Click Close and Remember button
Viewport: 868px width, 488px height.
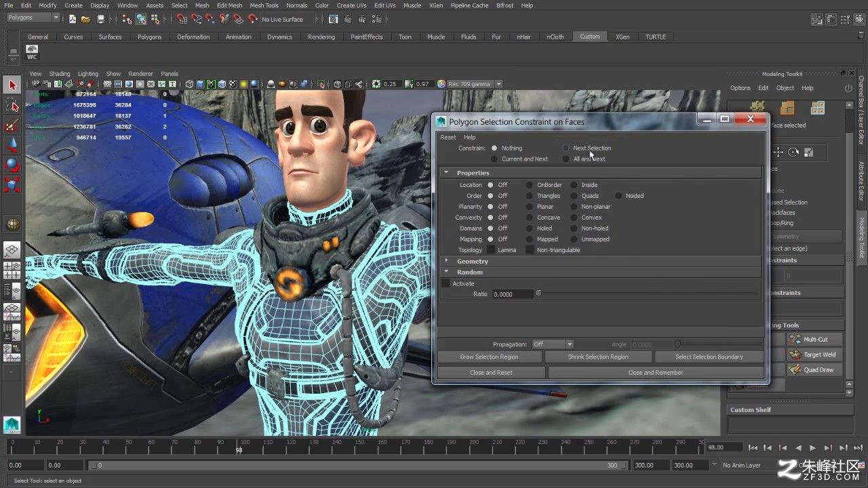(655, 372)
